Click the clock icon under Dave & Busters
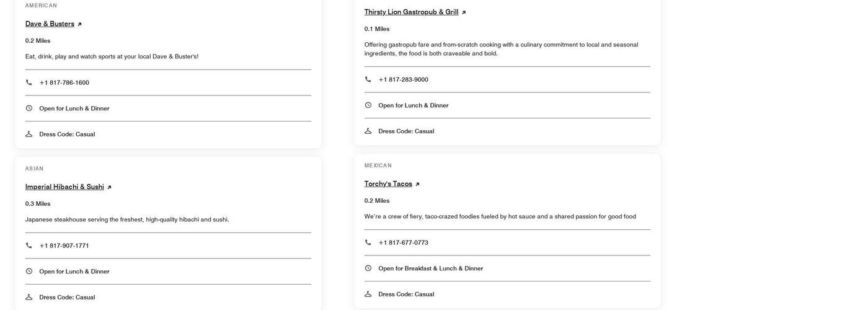Viewport: 868px width, 310px height. 29,108
